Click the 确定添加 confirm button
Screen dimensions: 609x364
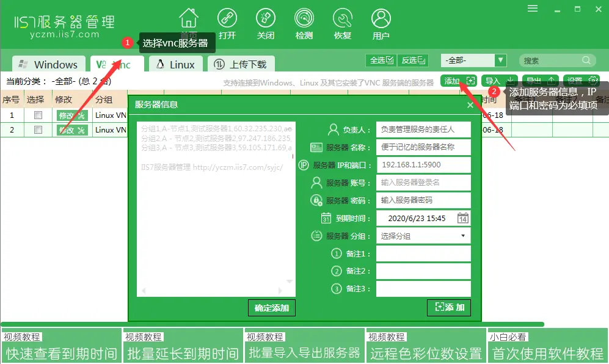[x=271, y=308]
